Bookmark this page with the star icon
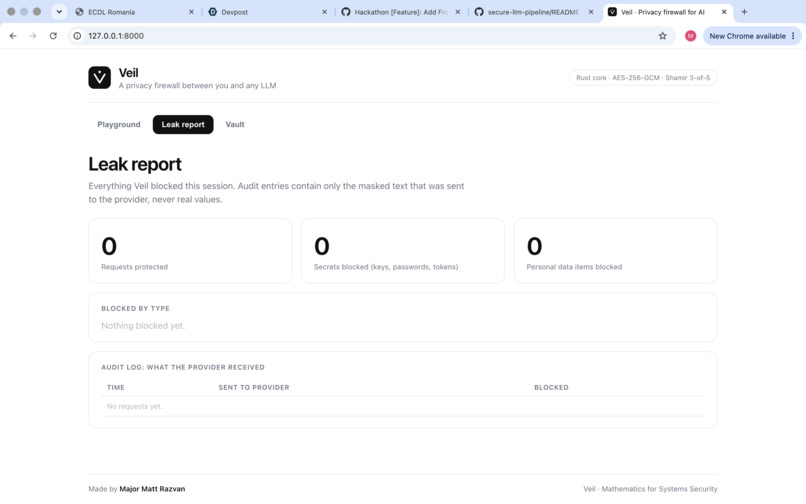This screenshot has height=504, width=806. [x=663, y=36]
